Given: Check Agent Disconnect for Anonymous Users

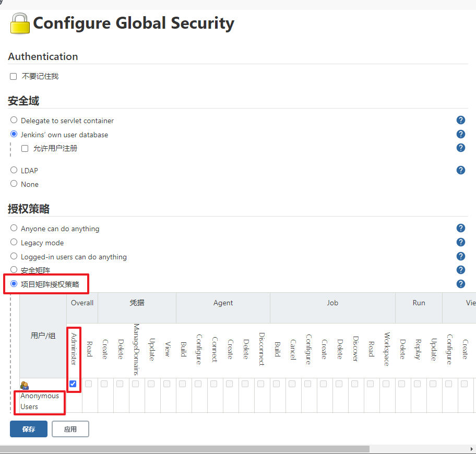Looking at the screenshot, I should point(261,384).
